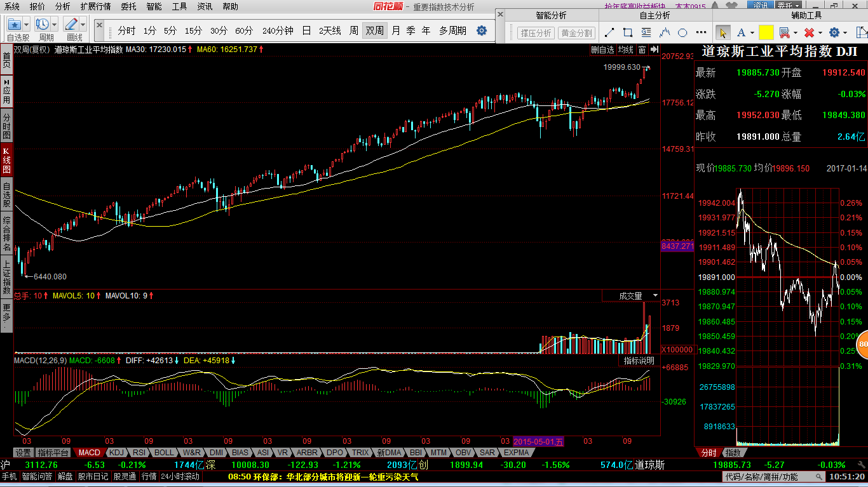Click the 智能问答 status bar button
This screenshot has width=868, height=487.
[37, 476]
